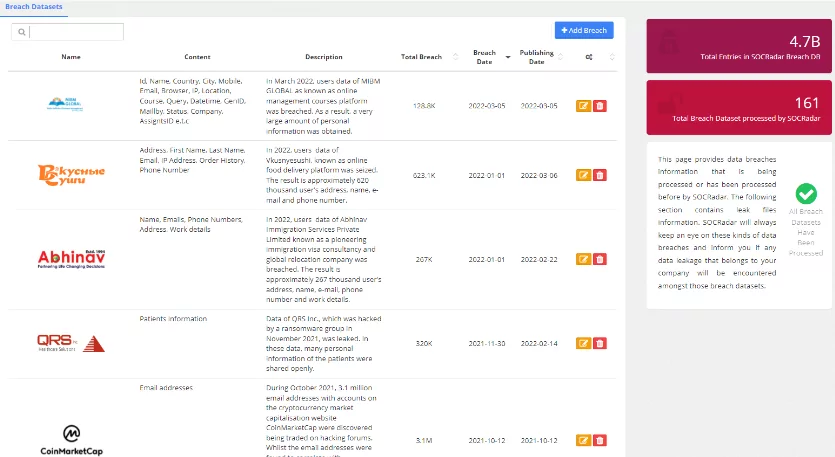This screenshot has height=457, width=835.
Task: Delete the Vkusnyesushi breach row
Action: 600,175
